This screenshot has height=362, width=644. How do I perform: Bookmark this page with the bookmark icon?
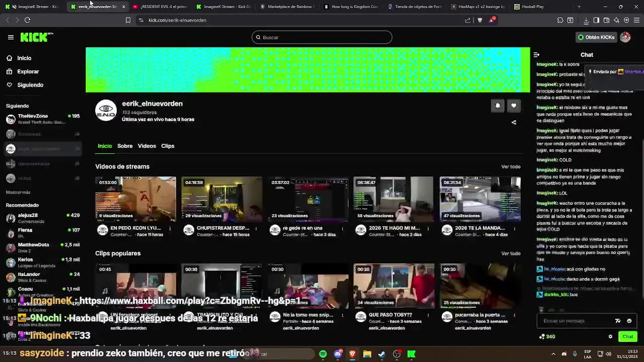[128, 20]
